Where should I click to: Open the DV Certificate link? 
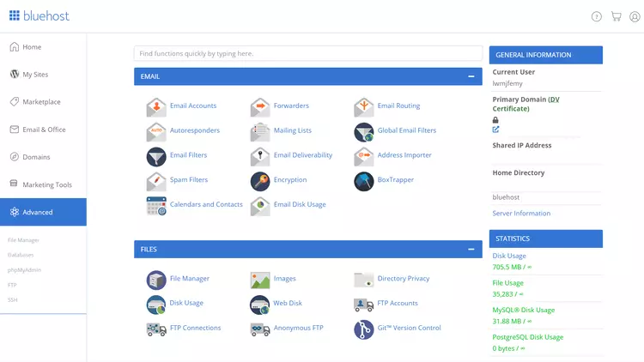528,104
